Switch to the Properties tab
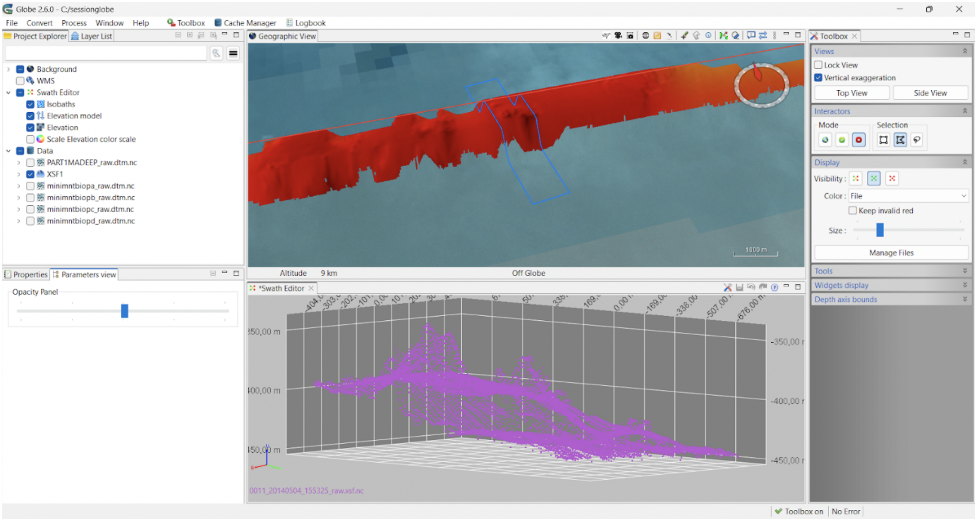 (26, 274)
